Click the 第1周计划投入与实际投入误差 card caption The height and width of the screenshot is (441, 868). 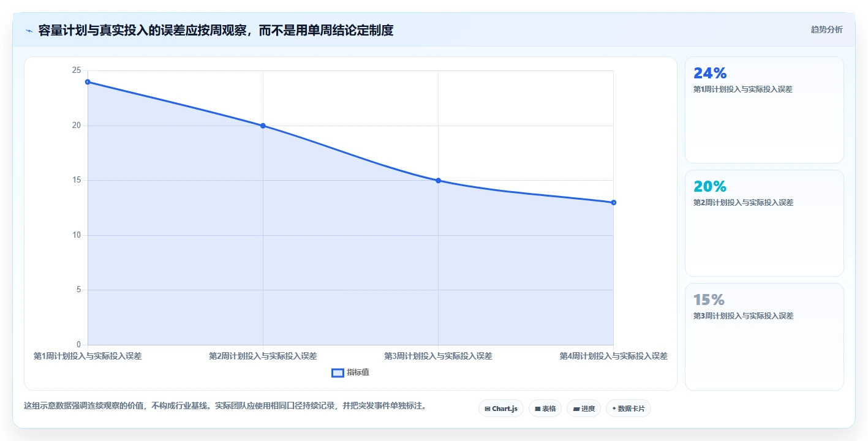pyautogui.click(x=743, y=89)
